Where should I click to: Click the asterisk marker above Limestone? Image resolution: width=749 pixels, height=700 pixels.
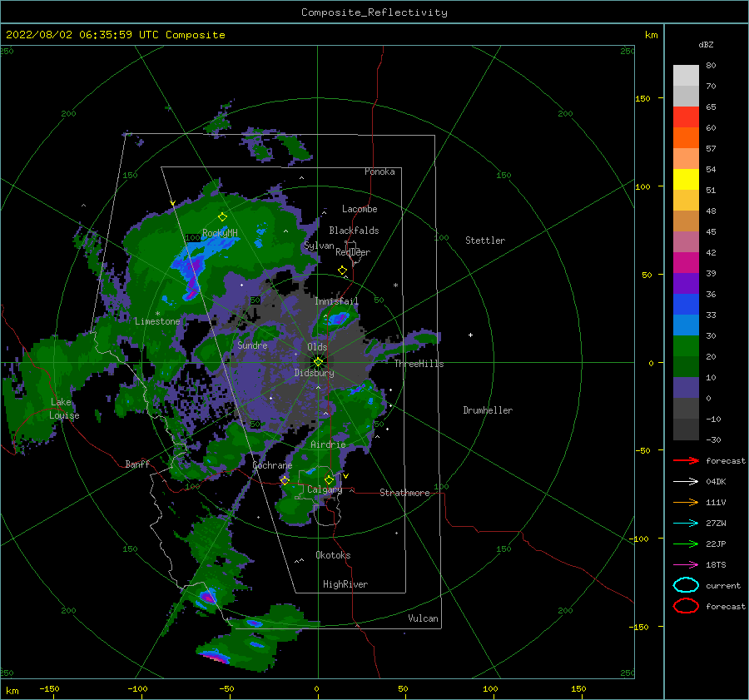pos(157,314)
